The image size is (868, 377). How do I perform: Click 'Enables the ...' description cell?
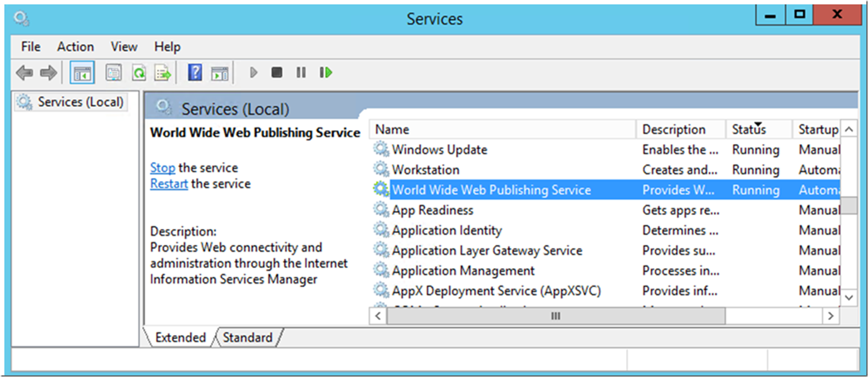680,149
